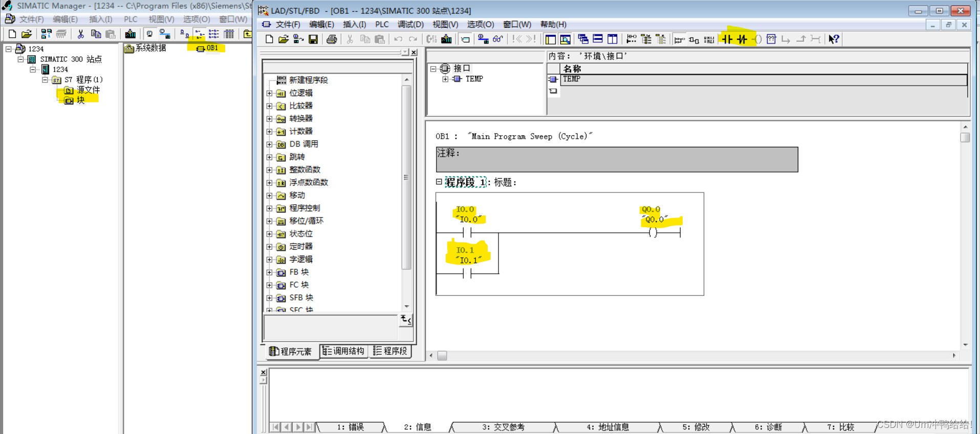The height and width of the screenshot is (434, 980).
Task: Select the I0.0 contact in network 1
Action: click(x=467, y=233)
